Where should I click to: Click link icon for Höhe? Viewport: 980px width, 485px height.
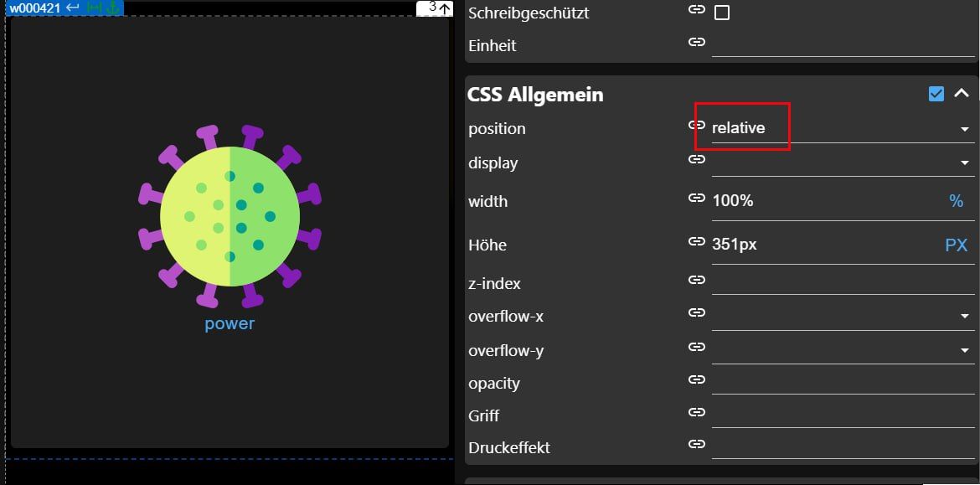697,241
